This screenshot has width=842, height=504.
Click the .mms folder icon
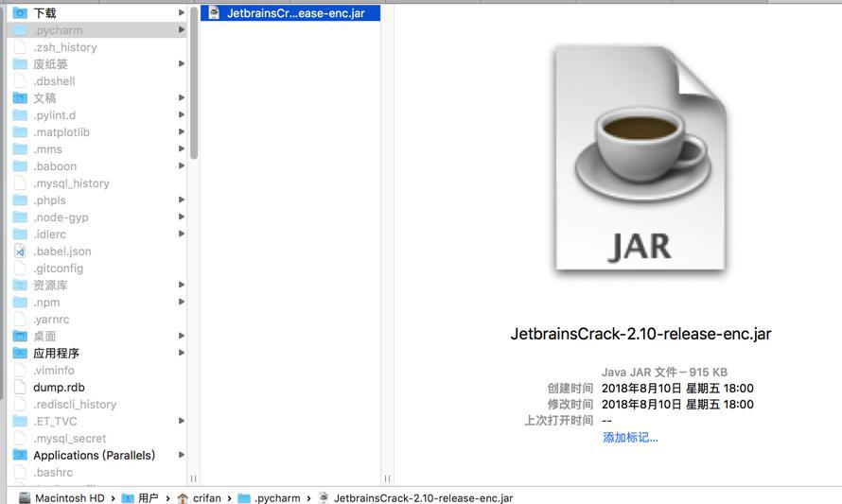click(x=20, y=149)
